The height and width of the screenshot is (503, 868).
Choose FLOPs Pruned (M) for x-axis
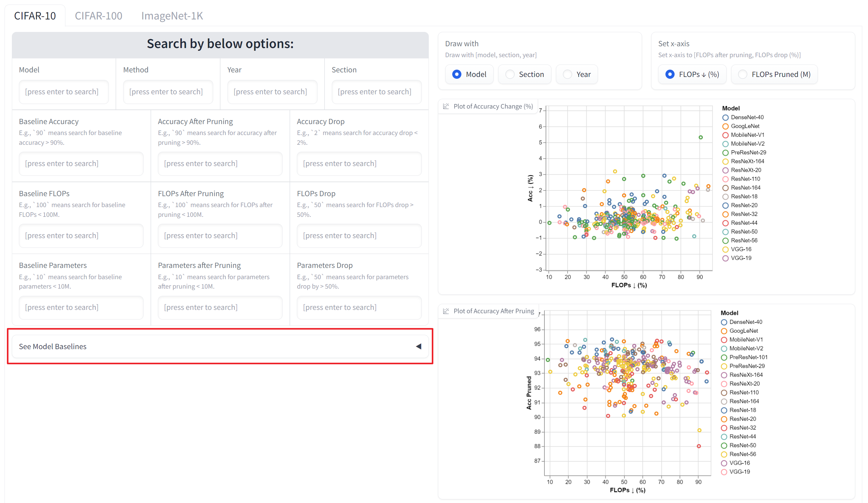[x=774, y=74]
